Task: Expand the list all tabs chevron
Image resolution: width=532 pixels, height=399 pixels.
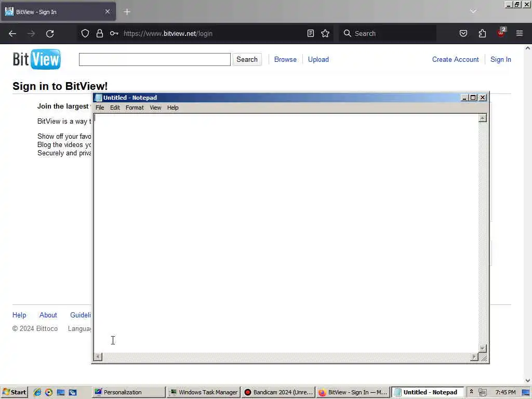Action: [473, 11]
